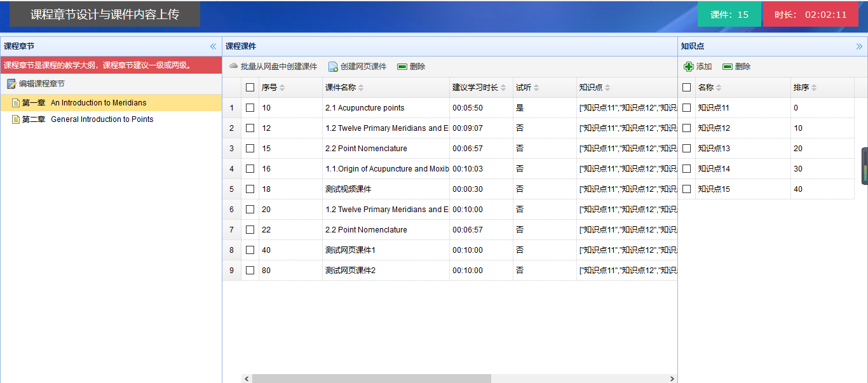
Task: Click the green delete icon in courseware toolbar
Action: click(x=402, y=67)
